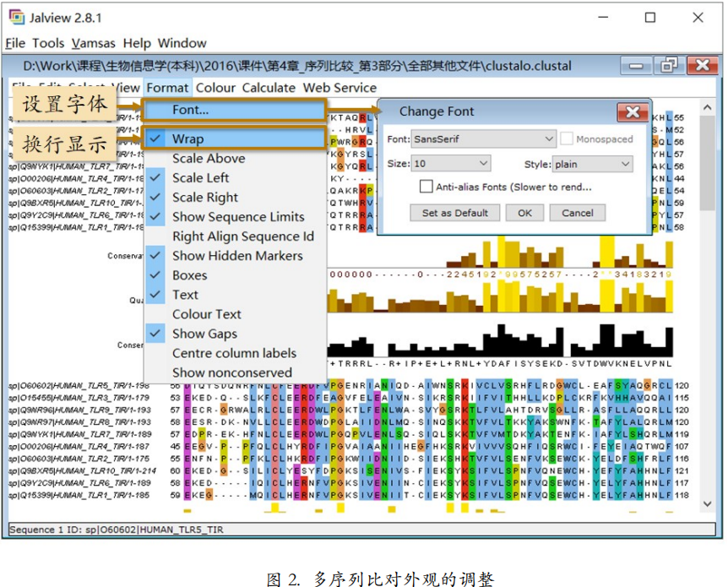This screenshot has height=587, width=728.
Task: Open the Calculate menu
Action: pos(269,88)
